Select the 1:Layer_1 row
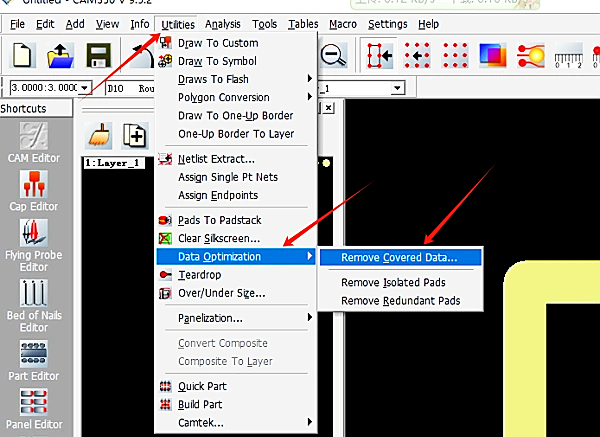This screenshot has width=600, height=437. tap(114, 163)
